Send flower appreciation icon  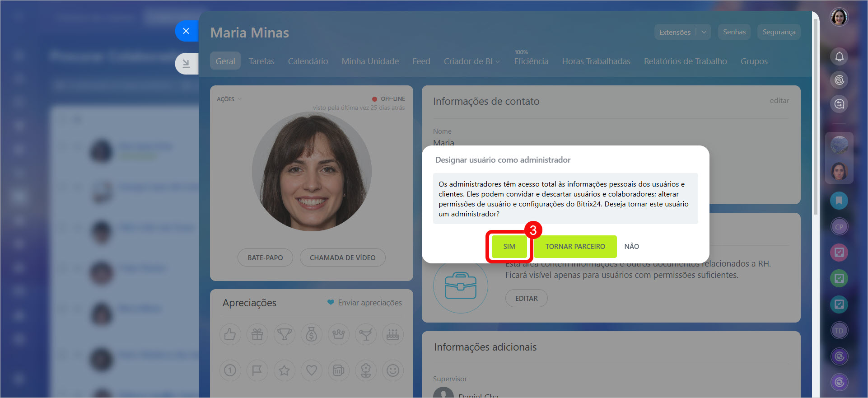click(x=366, y=370)
